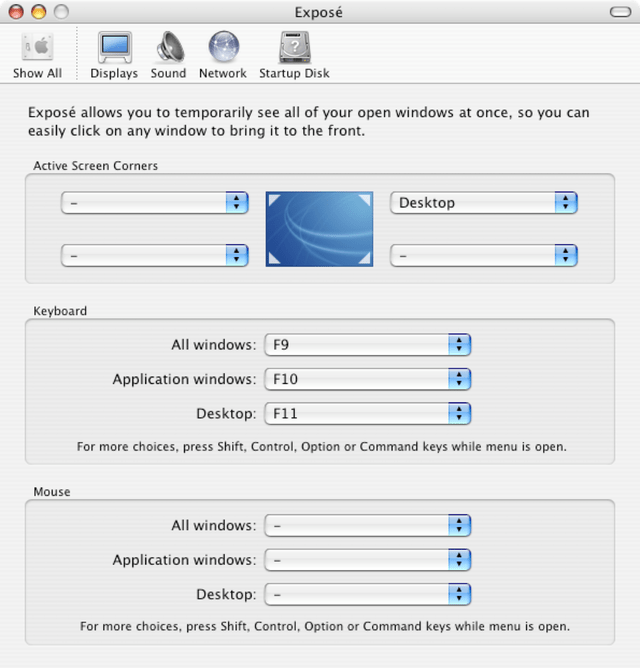Open the Startup Disk preference pane
The width and height of the screenshot is (640, 668).
pyautogui.click(x=294, y=55)
